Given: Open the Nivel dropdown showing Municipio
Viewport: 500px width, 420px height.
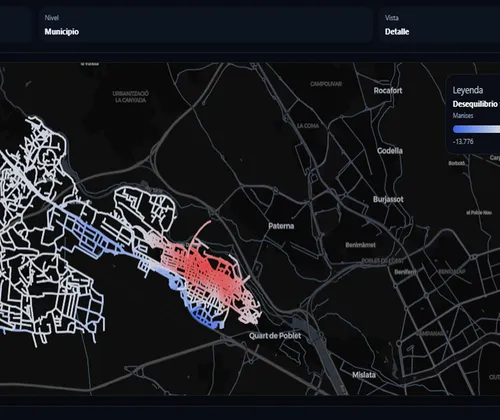Looking at the screenshot, I should click(x=206, y=25).
